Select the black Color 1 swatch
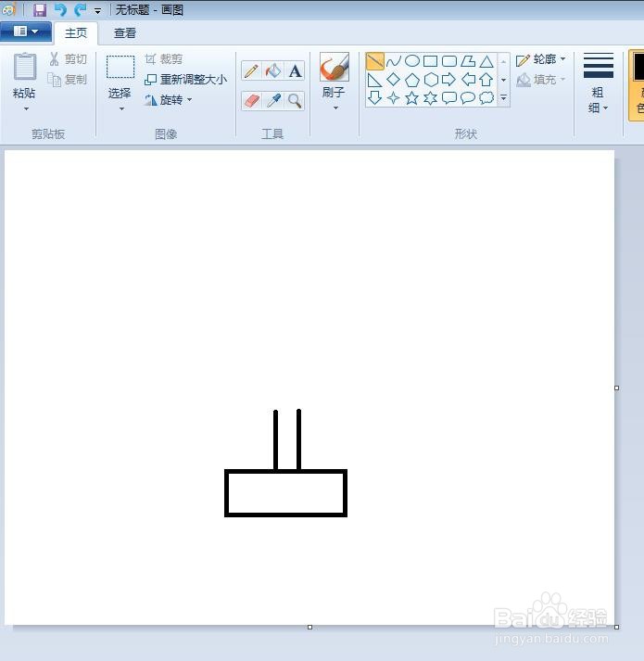This screenshot has height=661, width=644. [x=639, y=67]
